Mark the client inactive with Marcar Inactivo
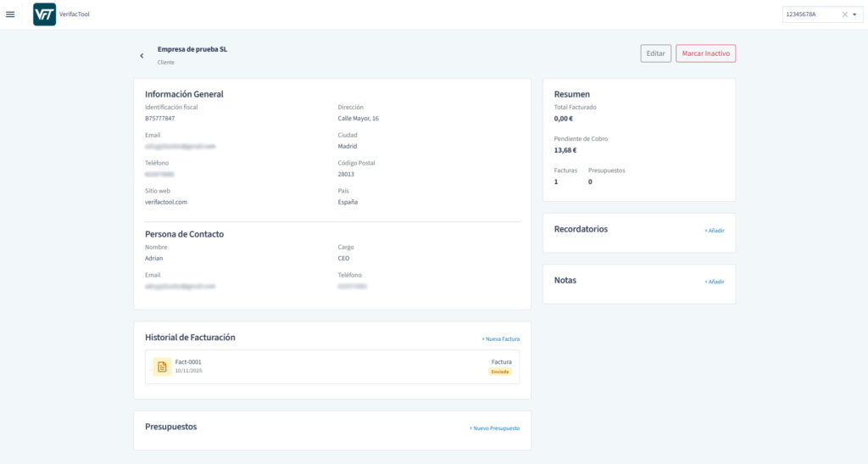This screenshot has height=464, width=868. pos(705,53)
